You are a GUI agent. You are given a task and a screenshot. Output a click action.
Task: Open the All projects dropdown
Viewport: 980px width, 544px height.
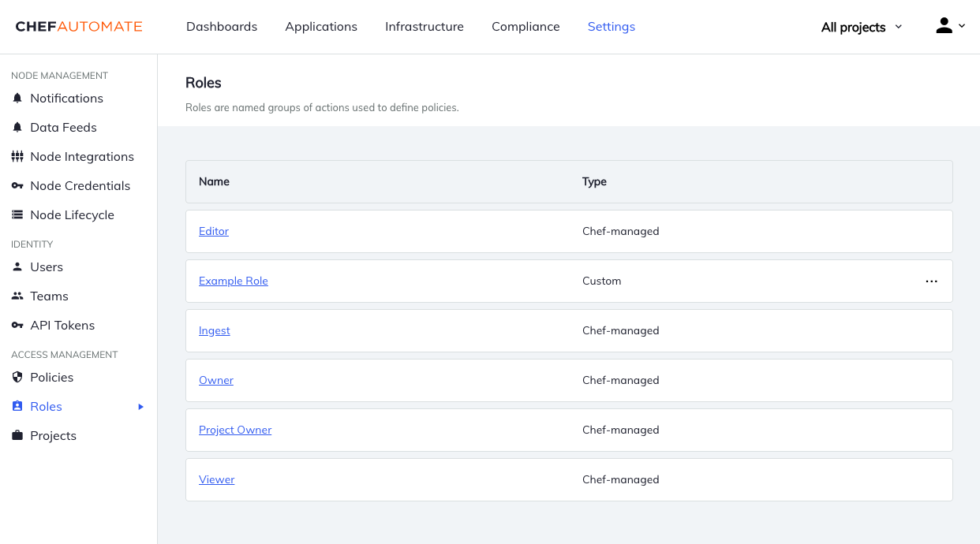(x=860, y=27)
